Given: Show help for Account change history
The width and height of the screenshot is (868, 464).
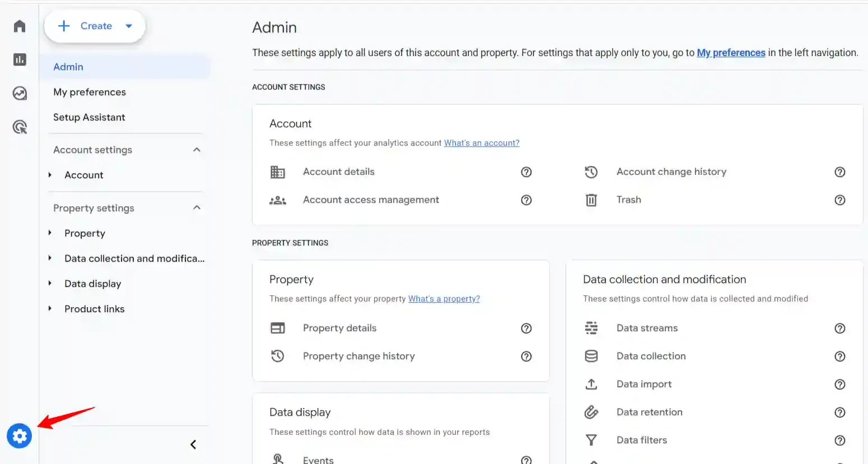Looking at the screenshot, I should click(840, 172).
